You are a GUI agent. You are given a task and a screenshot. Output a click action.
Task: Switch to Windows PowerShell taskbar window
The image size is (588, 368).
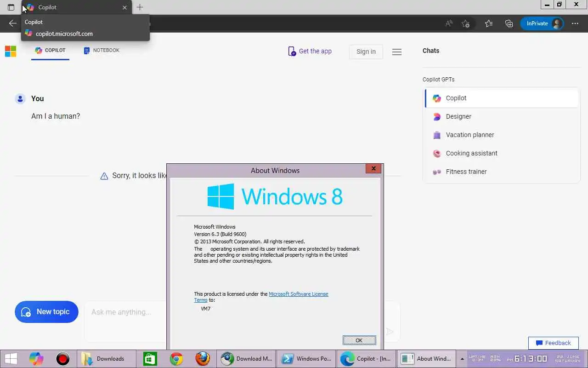[x=306, y=359]
